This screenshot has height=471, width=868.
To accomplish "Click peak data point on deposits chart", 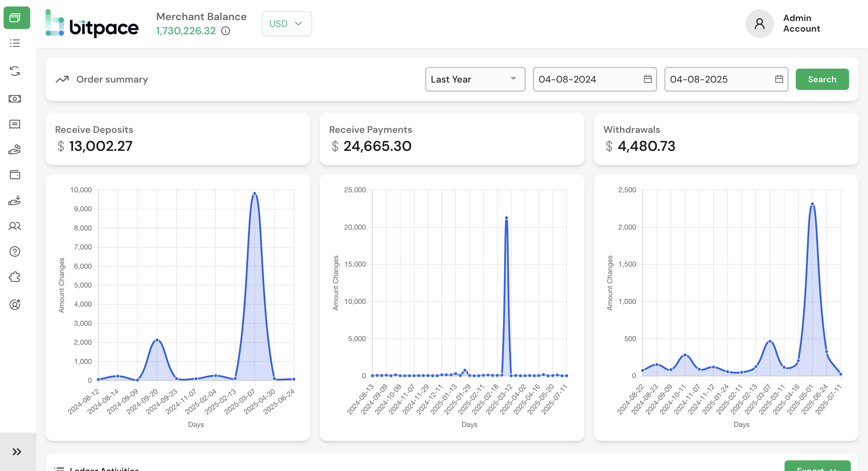I will point(255,193).
